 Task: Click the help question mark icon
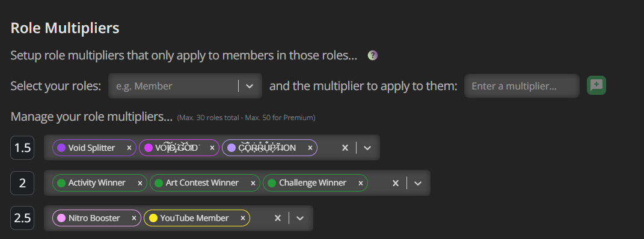[x=373, y=55]
